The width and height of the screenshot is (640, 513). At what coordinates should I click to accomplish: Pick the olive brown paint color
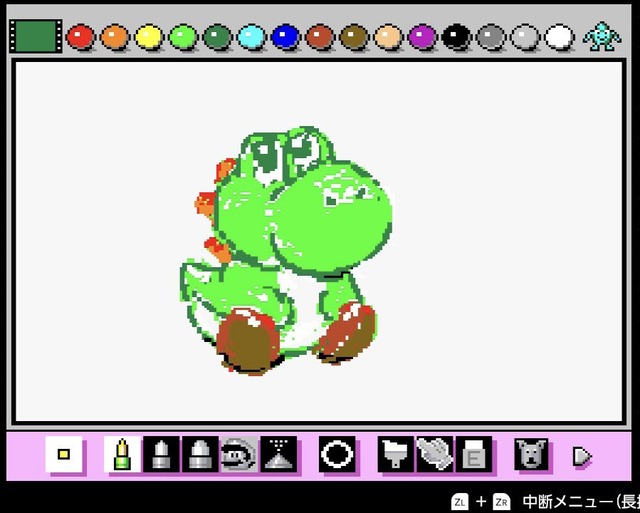tap(354, 37)
